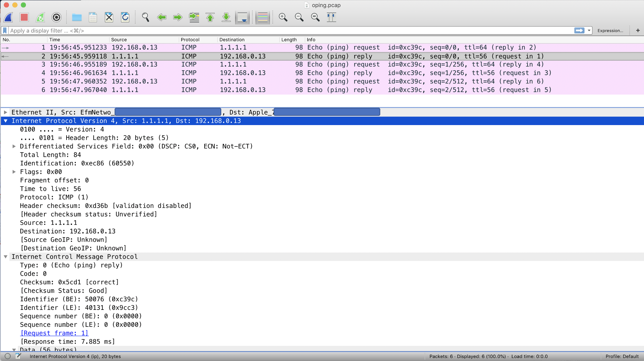The width and height of the screenshot is (644, 361).
Task: Click the go to specific packet icon
Action: pyautogui.click(x=194, y=17)
